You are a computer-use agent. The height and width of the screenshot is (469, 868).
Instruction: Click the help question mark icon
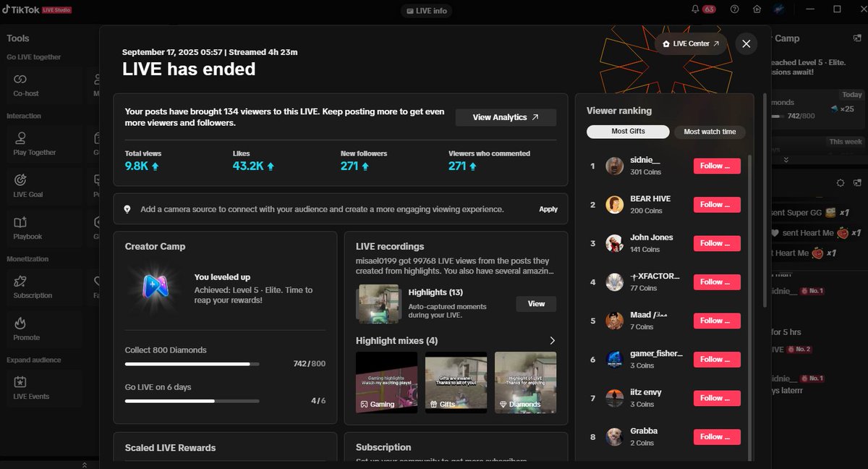tap(733, 9)
